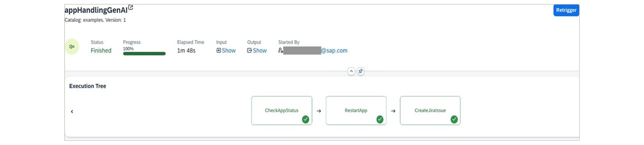Click the success checkmark on RestartApp
The height and width of the screenshot is (145, 644).
380,119
